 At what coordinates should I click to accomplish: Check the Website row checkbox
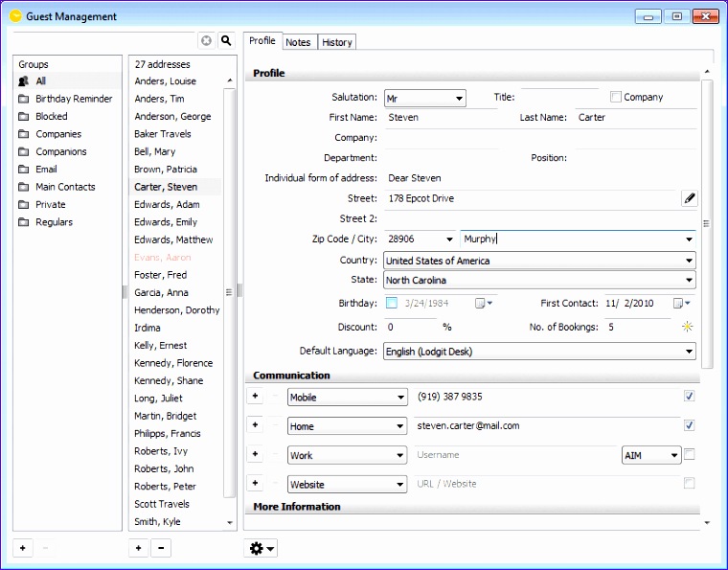tap(689, 483)
